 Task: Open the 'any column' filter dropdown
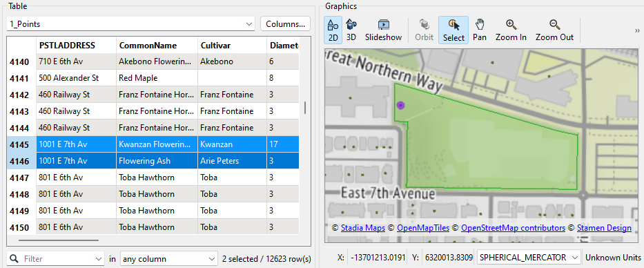pos(169,259)
